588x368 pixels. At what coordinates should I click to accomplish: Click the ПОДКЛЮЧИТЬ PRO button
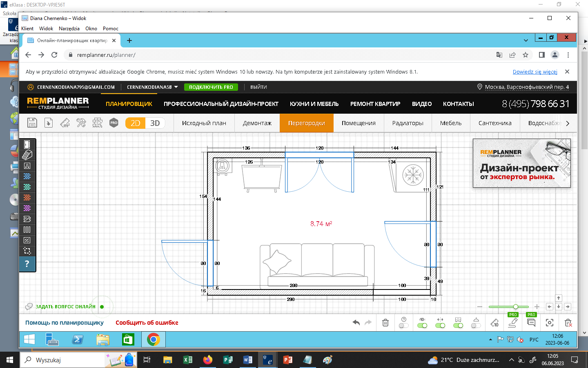[x=211, y=87]
